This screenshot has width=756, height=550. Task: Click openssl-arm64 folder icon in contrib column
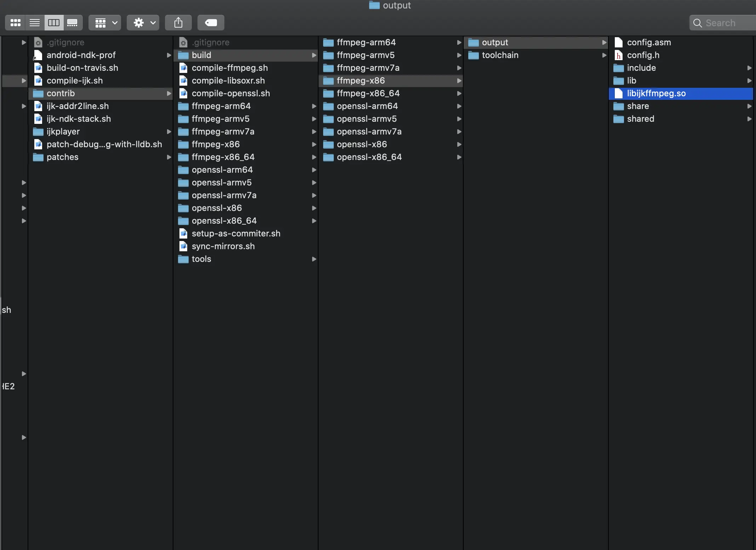183,170
